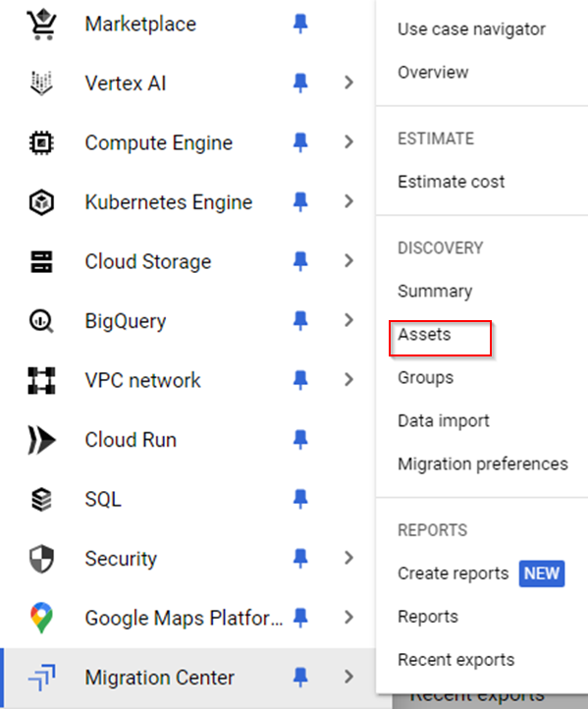Expand the Security submenu chevron
The width and height of the screenshot is (588, 709).
click(x=348, y=558)
